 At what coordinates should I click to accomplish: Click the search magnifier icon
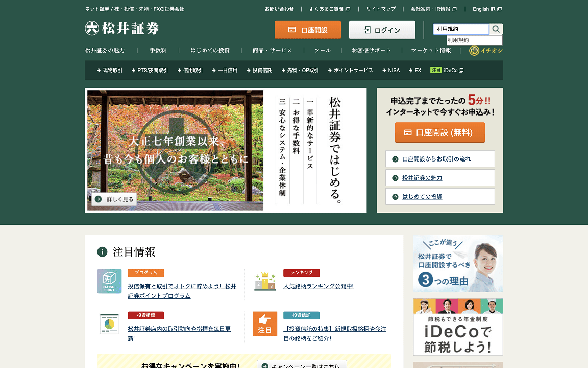[x=496, y=29]
